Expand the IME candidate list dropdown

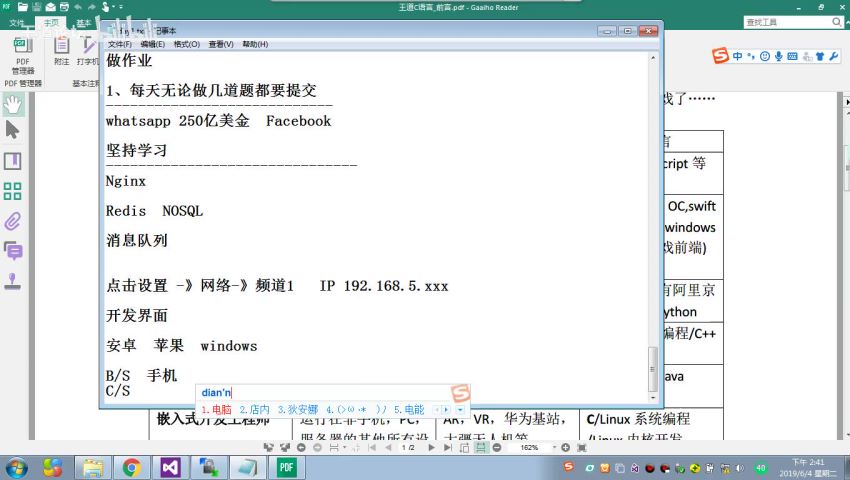(x=460, y=409)
